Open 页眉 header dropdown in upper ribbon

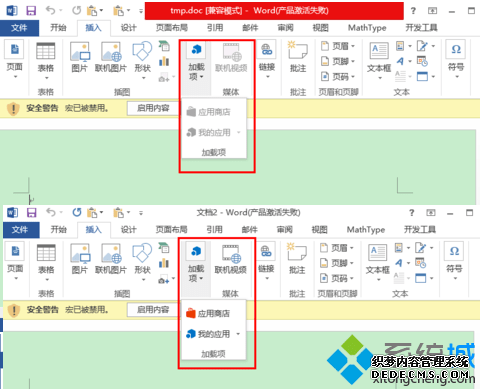[x=338, y=46]
